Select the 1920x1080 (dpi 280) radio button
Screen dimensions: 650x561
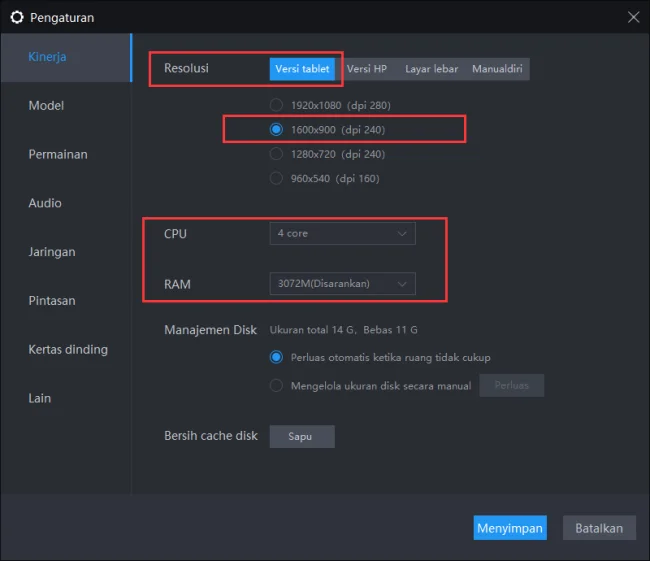tap(276, 105)
